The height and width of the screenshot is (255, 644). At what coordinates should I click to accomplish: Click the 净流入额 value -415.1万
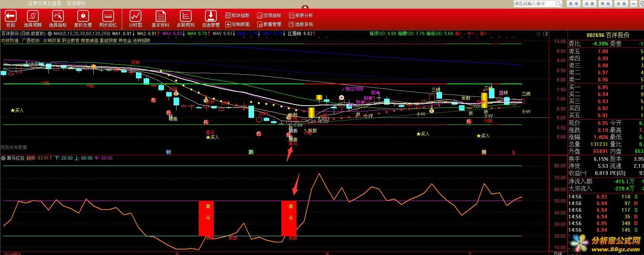(x=624, y=181)
